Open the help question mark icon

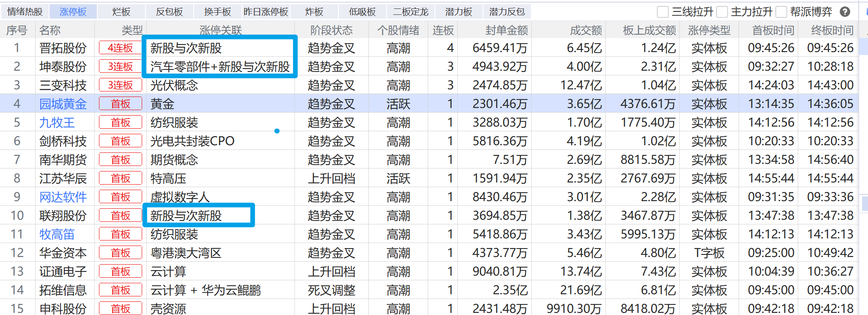tap(845, 12)
